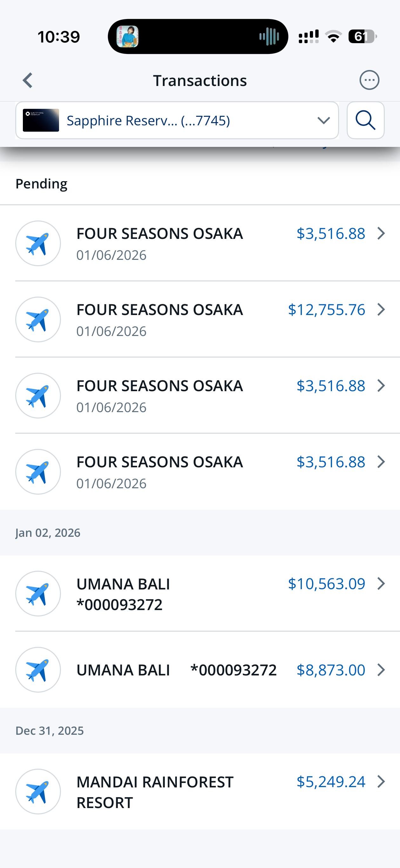Tap the $8,873.00 amount link
Screen dimensions: 400x868
pyautogui.click(x=330, y=670)
